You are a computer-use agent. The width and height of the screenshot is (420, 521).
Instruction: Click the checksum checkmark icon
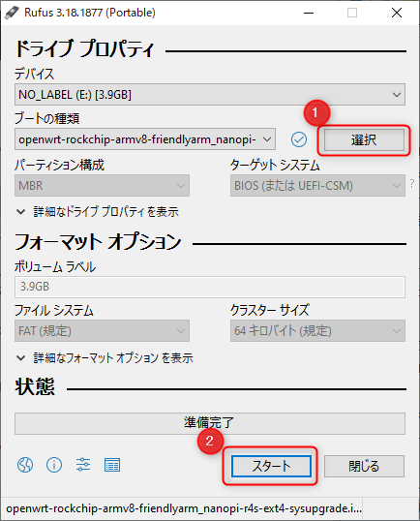click(299, 139)
